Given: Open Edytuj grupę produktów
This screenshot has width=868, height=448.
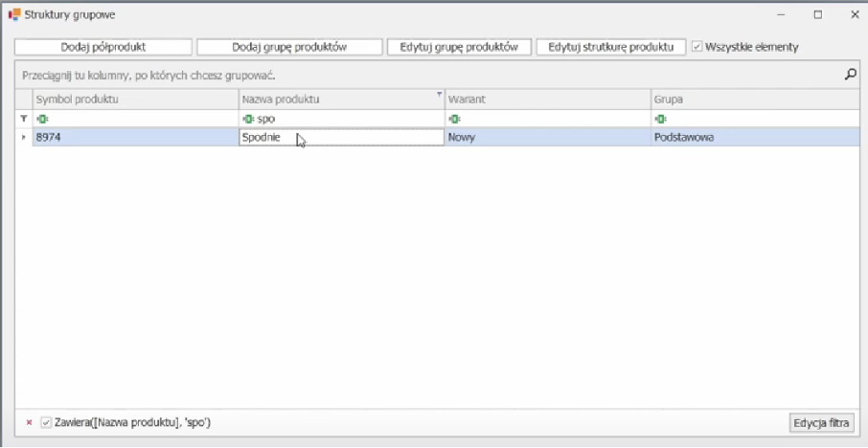Looking at the screenshot, I should [x=459, y=47].
